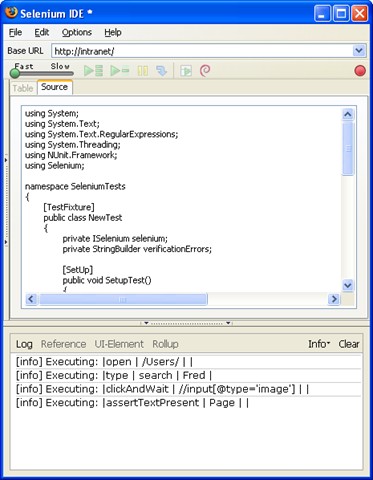Step through test with blue arrow
The image size is (373, 480).
(162, 71)
